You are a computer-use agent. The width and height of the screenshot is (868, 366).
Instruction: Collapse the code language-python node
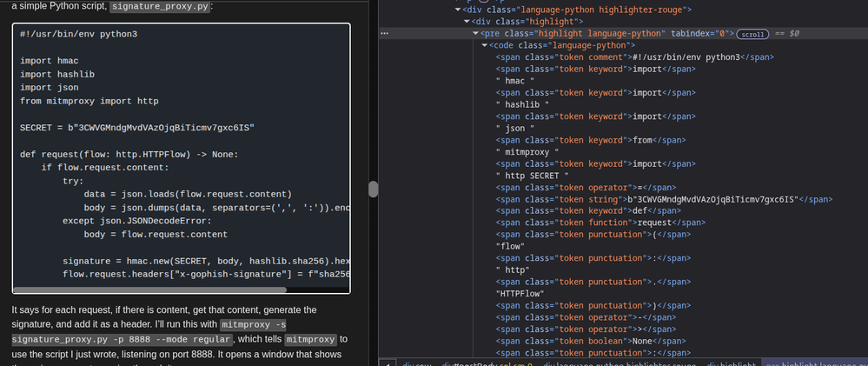(x=486, y=45)
